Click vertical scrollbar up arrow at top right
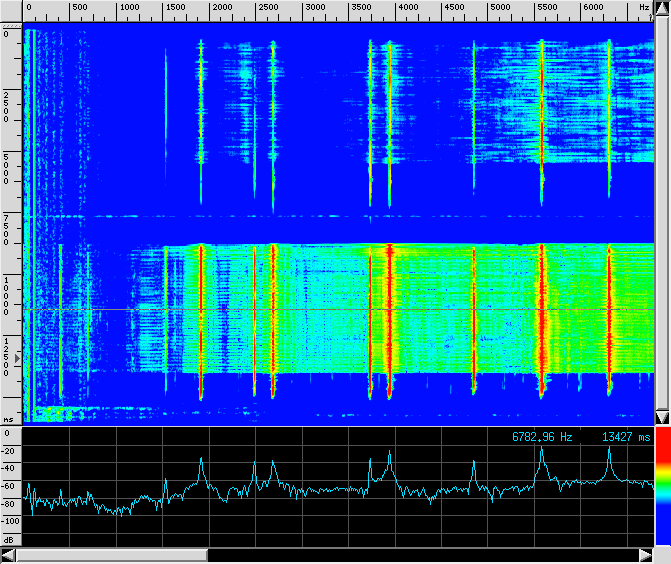The width and height of the screenshot is (671, 564). point(662,7)
